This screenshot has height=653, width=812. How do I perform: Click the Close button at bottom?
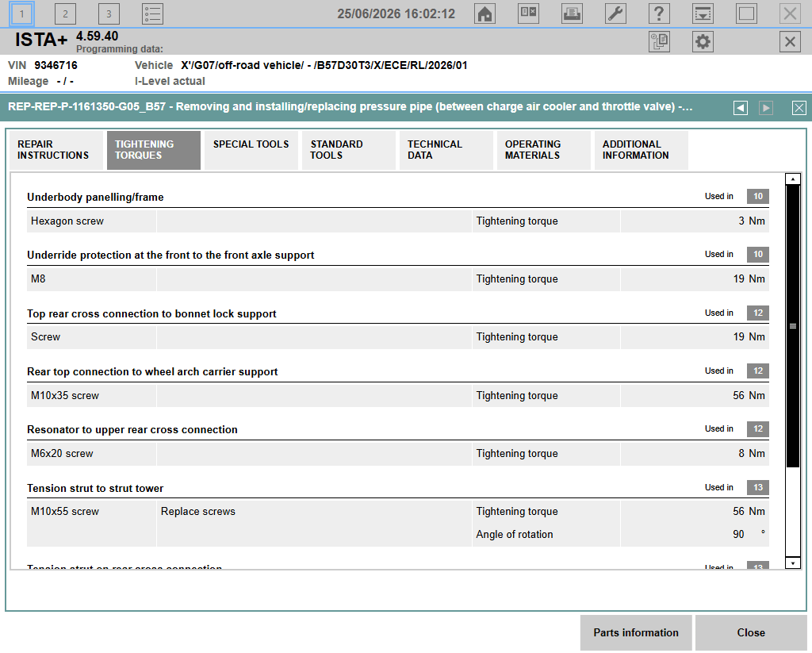click(751, 633)
